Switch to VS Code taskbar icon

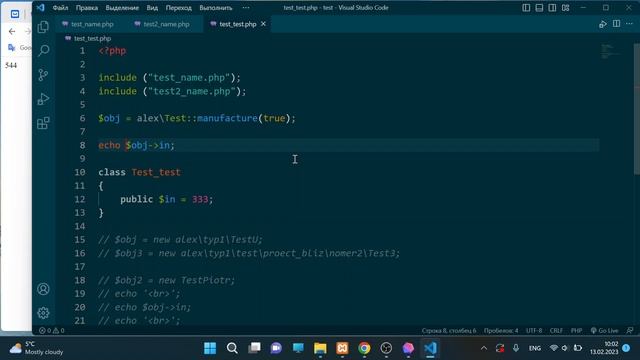coord(430,348)
